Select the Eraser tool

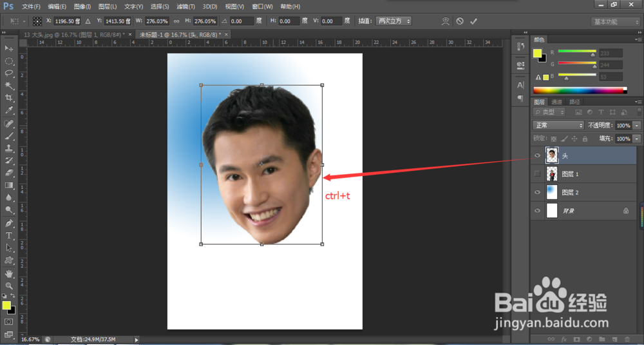(x=8, y=173)
